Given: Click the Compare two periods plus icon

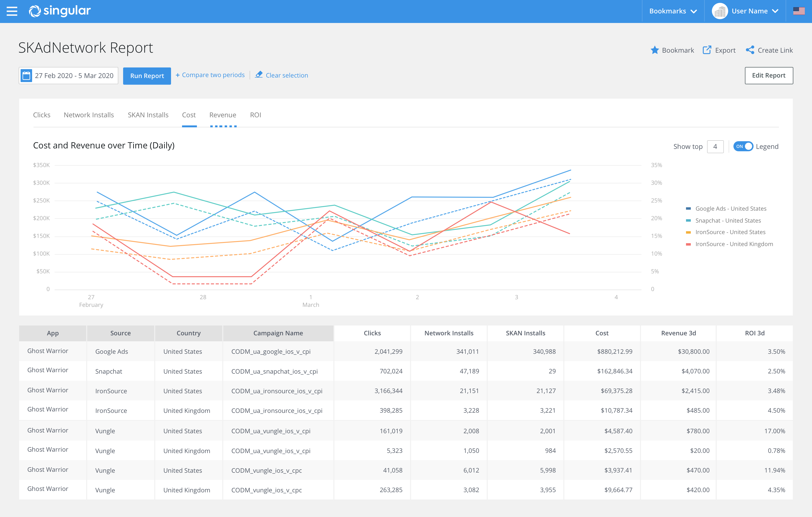Looking at the screenshot, I should point(177,75).
